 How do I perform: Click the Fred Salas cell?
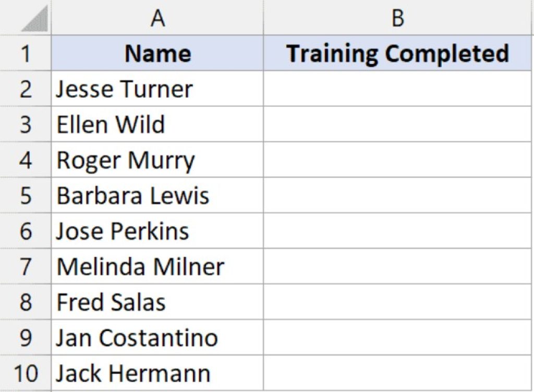click(156, 302)
